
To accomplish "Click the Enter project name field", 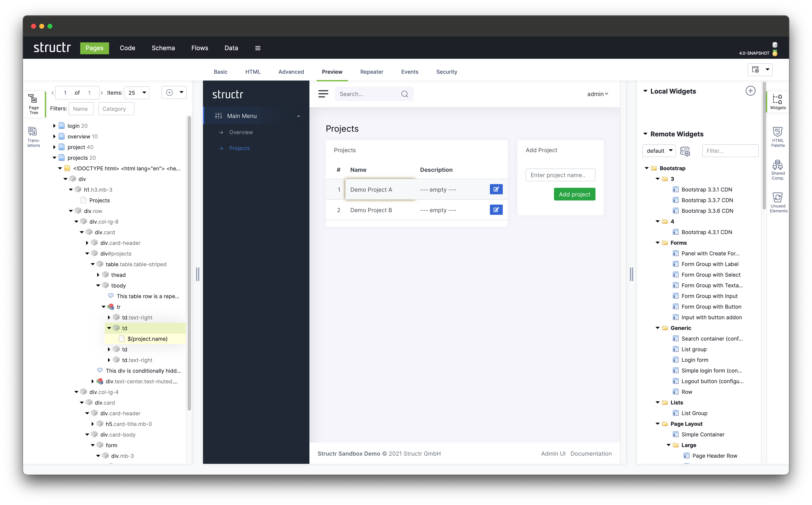I will pos(560,175).
